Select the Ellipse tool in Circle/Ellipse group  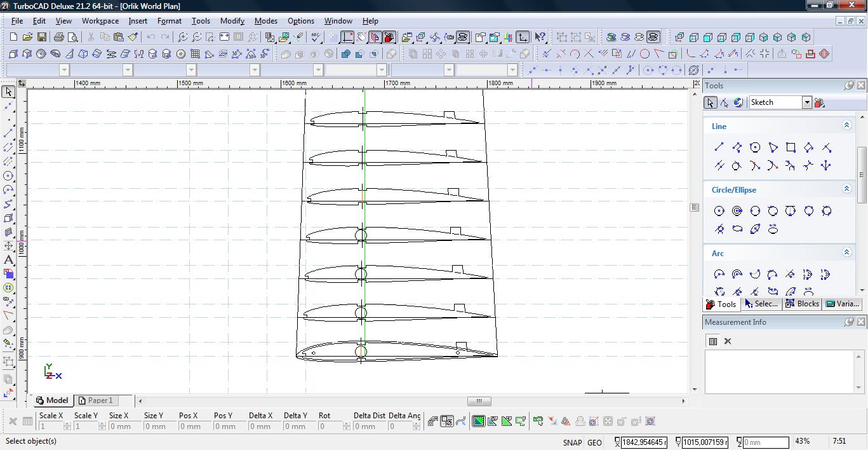[x=737, y=229]
